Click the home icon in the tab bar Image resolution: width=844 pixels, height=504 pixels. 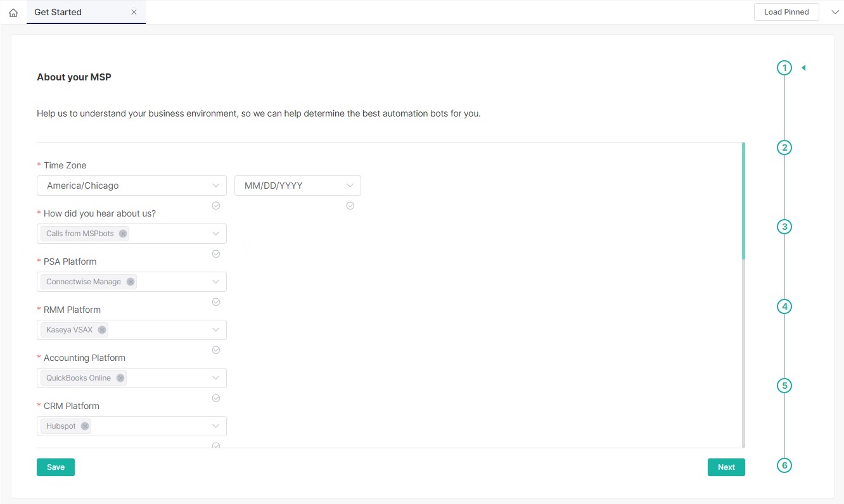point(13,13)
